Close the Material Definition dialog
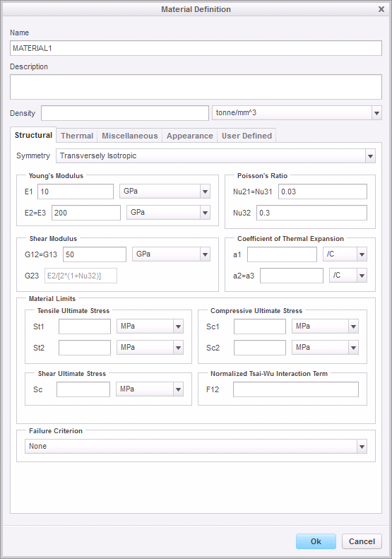Screen dimensions: 392x559 [x=381, y=9]
